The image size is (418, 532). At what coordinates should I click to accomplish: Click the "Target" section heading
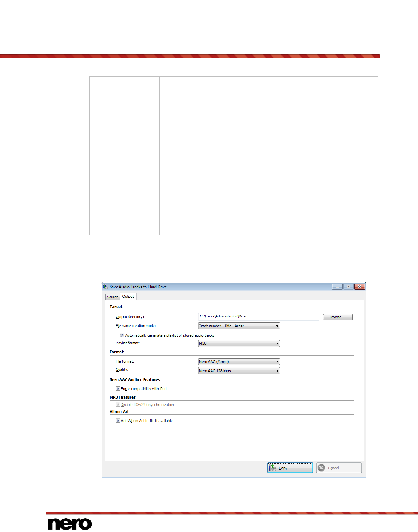tap(116, 307)
